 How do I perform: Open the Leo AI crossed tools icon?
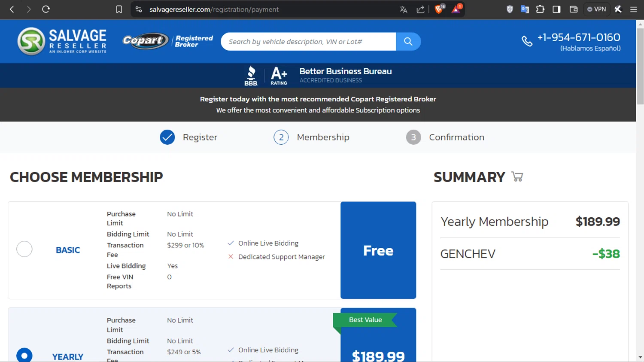(x=618, y=9)
